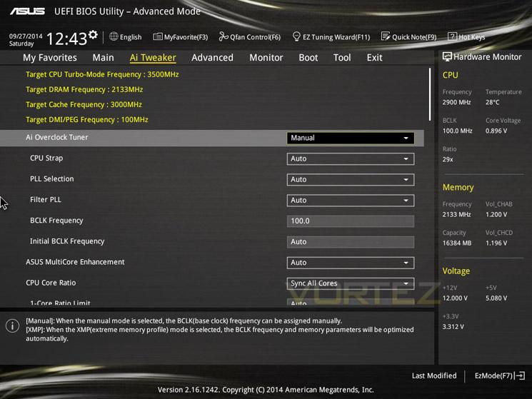This screenshot has height=399, width=532.
Task: Expand the Filter PLL dropdown
Action: [x=350, y=200]
